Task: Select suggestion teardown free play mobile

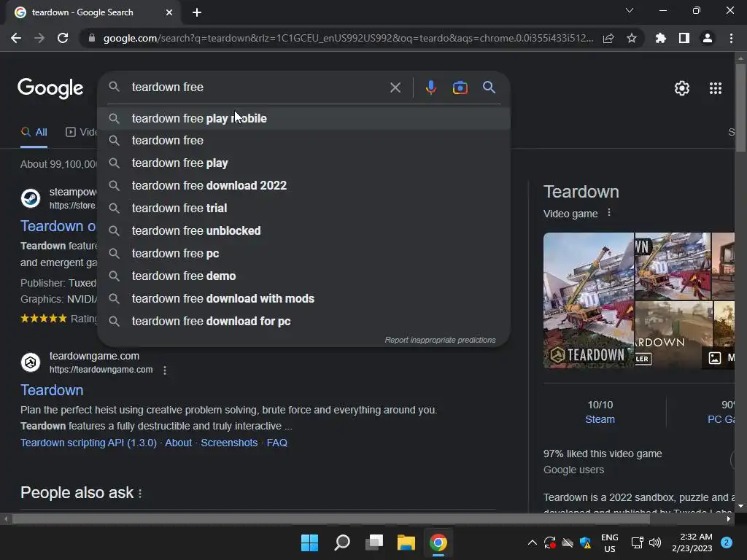Action: point(304,118)
